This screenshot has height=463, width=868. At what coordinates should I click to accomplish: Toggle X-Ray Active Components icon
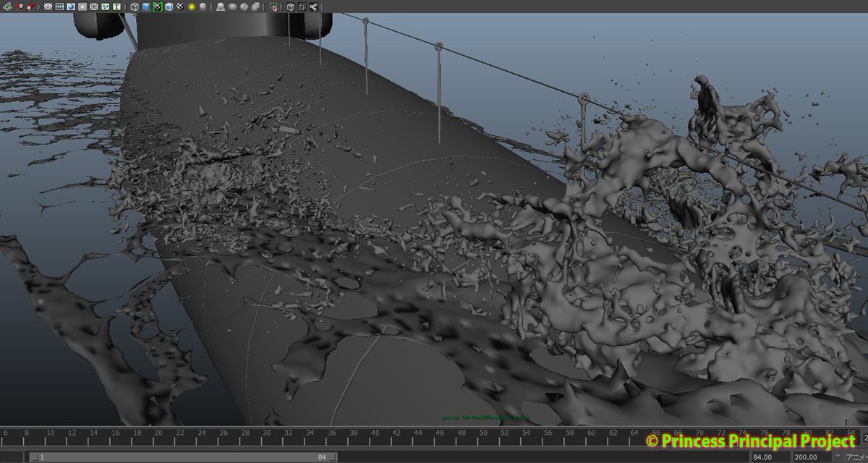pos(302,7)
